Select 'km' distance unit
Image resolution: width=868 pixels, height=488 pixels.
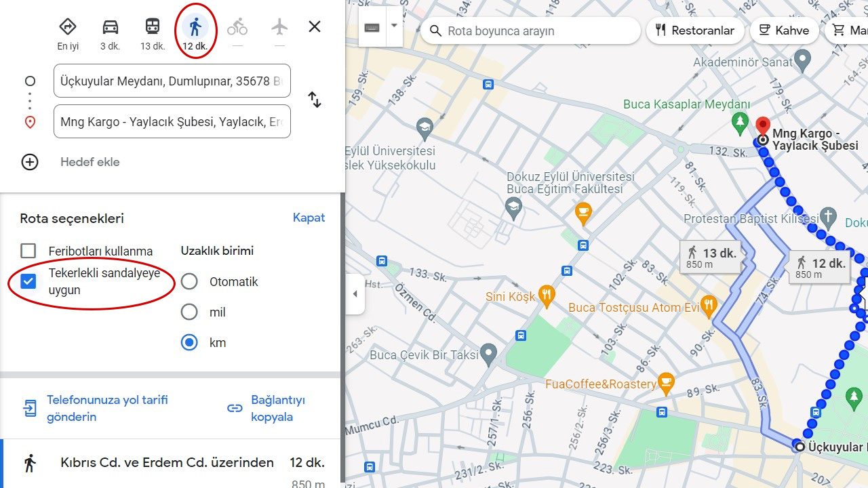pyautogui.click(x=189, y=342)
